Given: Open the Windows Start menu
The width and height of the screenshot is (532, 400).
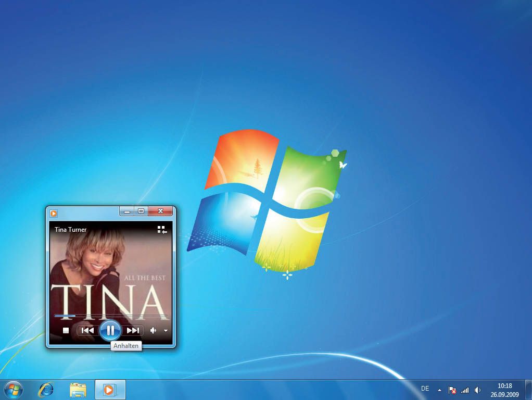Looking at the screenshot, I should tap(14, 390).
